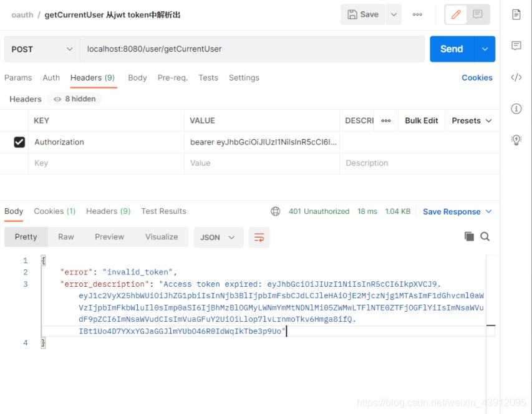The height and width of the screenshot is (414, 532).
Task: Click the globe network information icon
Action: click(276, 211)
